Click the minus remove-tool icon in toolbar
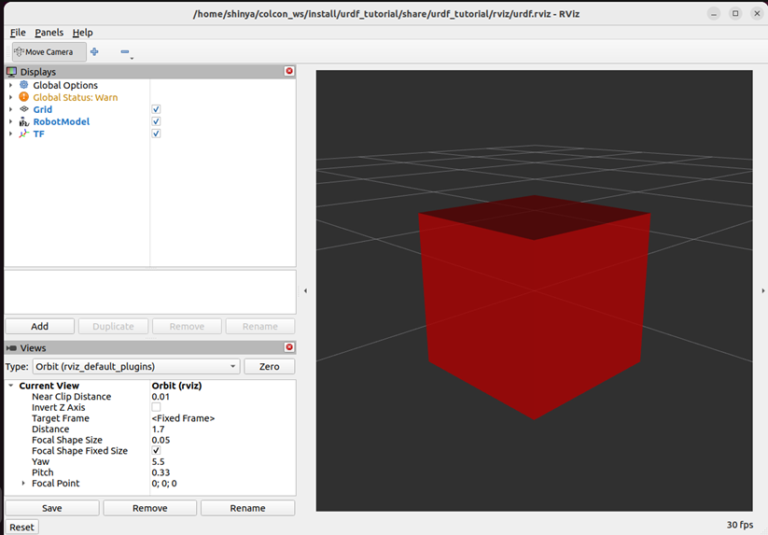The height and width of the screenshot is (535, 768). tap(125, 52)
